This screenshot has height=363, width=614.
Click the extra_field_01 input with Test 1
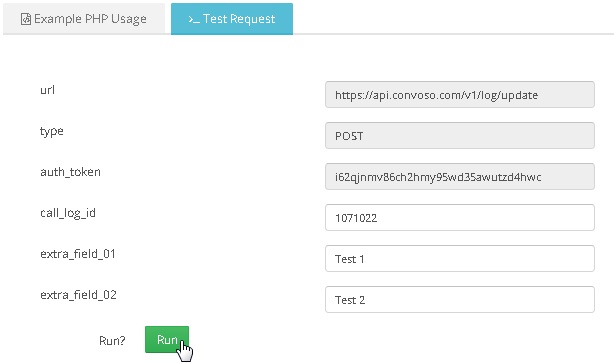click(x=460, y=258)
